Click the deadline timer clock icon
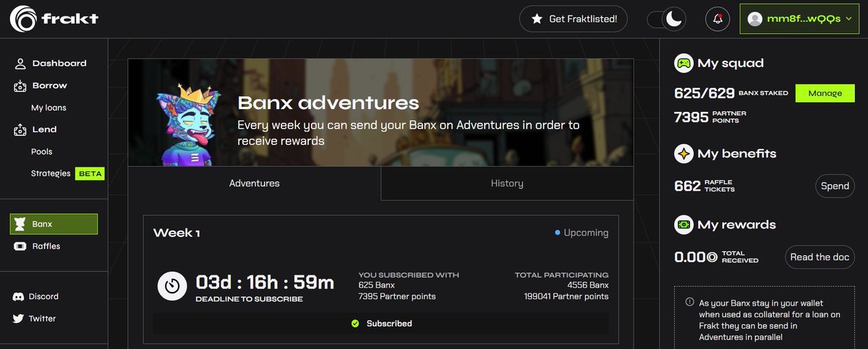868x349 pixels. tap(173, 286)
